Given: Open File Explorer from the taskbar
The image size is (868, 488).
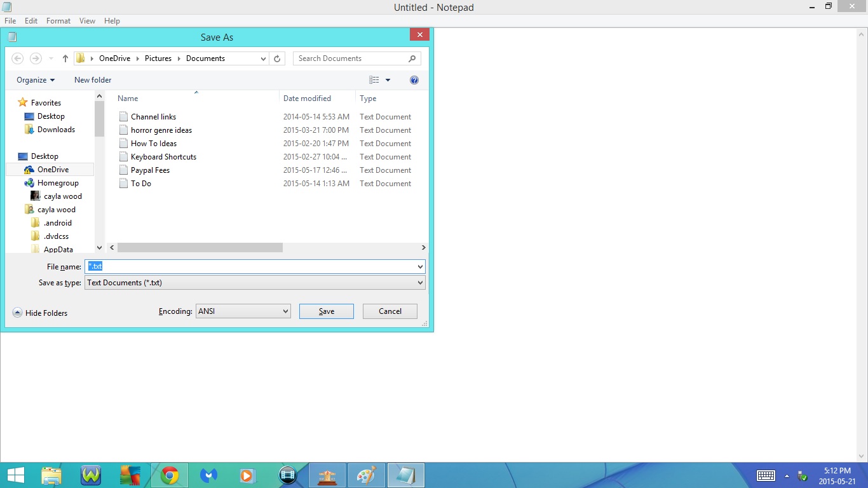Looking at the screenshot, I should pos(51,475).
